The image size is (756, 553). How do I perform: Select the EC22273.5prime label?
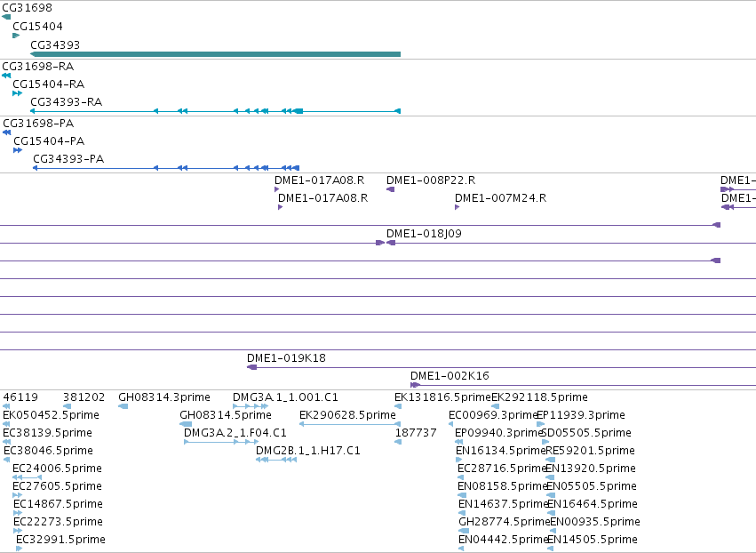pos(59,522)
